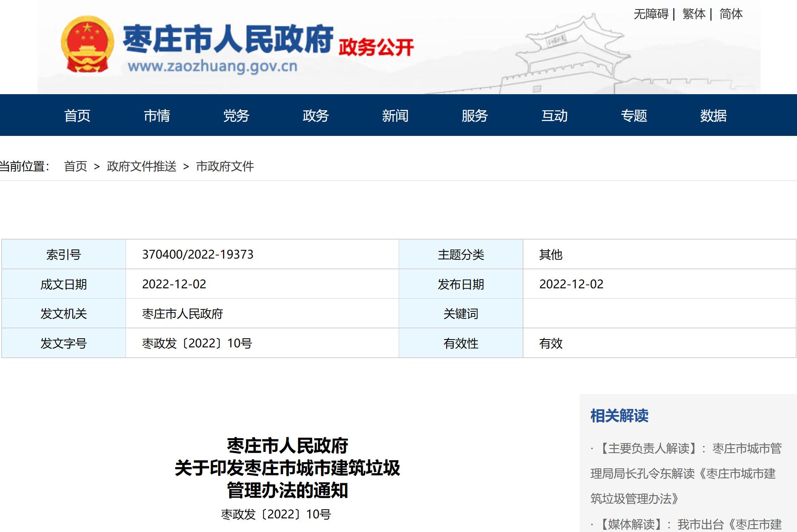Click the 发布日期 label cell

click(461, 284)
